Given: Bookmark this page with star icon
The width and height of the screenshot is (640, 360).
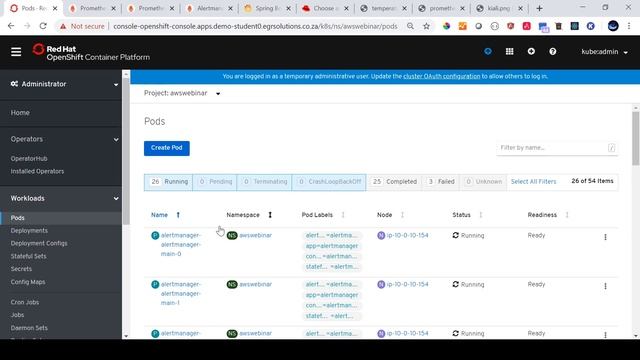Looking at the screenshot, I should pos(427,26).
